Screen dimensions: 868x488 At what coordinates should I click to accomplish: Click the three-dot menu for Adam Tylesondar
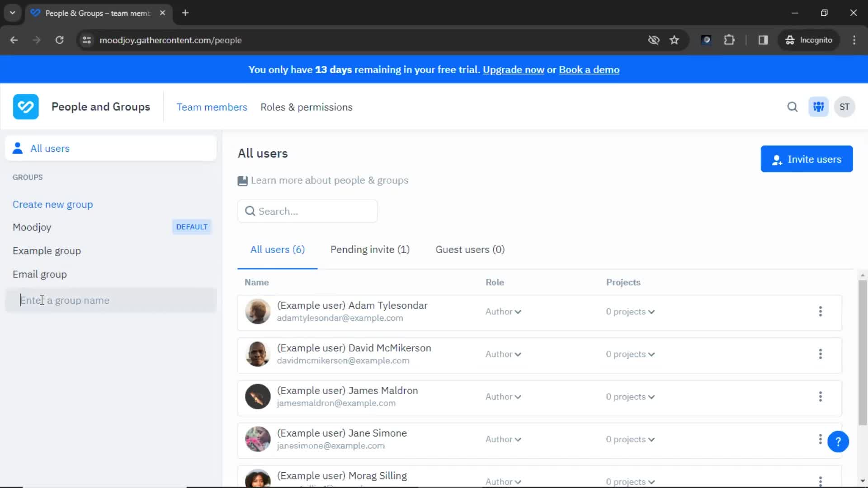click(821, 311)
